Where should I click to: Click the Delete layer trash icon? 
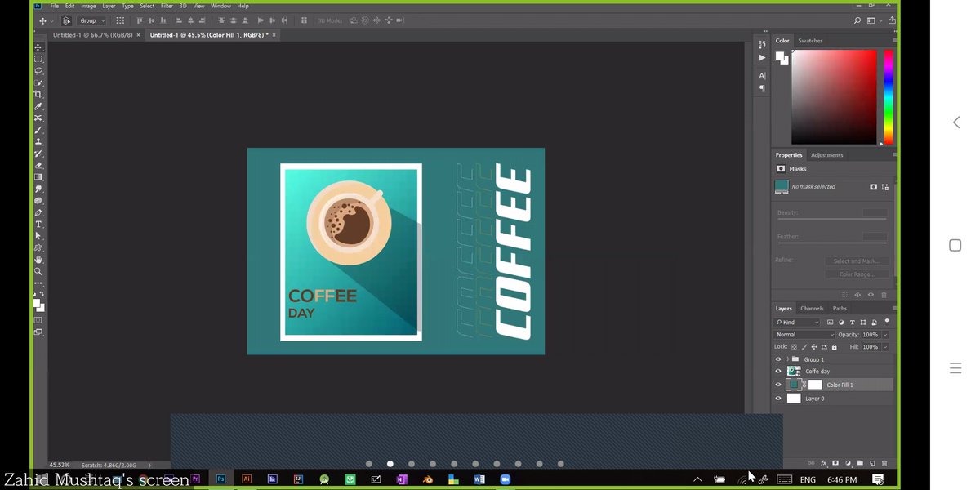884,463
